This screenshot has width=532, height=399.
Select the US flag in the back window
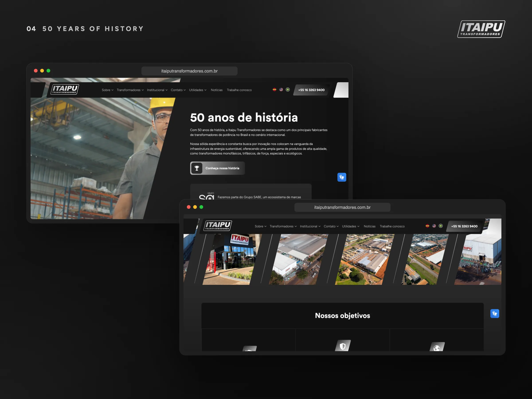[x=281, y=90]
